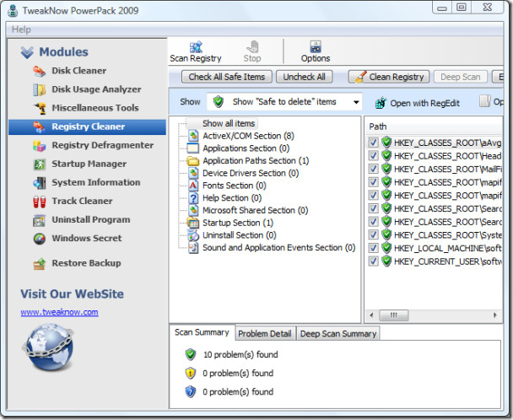Click the Path column header
513x420 pixels.
434,127
